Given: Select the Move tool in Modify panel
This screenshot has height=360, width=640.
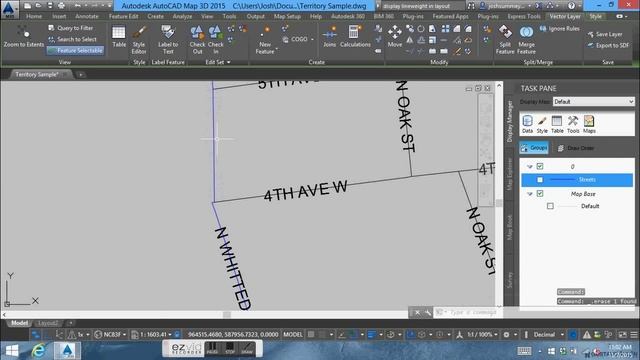Looking at the screenshot, I should (x=395, y=36).
